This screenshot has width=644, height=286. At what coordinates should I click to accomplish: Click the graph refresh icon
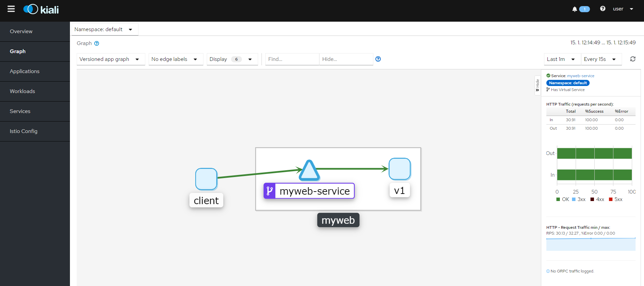[x=633, y=59]
